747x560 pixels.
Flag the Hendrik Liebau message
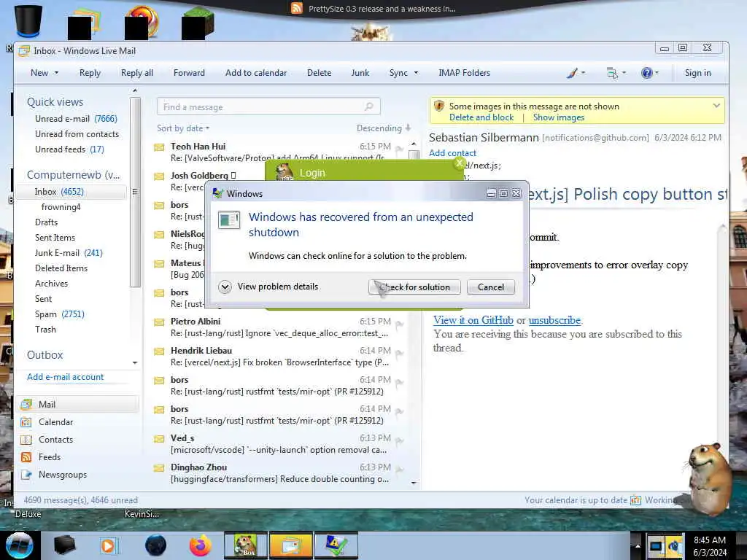399,354
